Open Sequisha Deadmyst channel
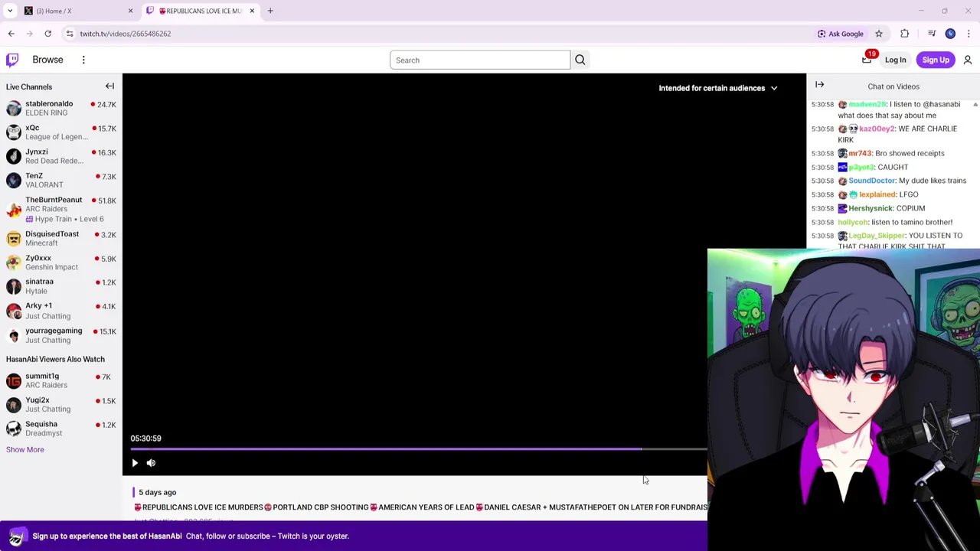The image size is (980, 551). [x=61, y=429]
